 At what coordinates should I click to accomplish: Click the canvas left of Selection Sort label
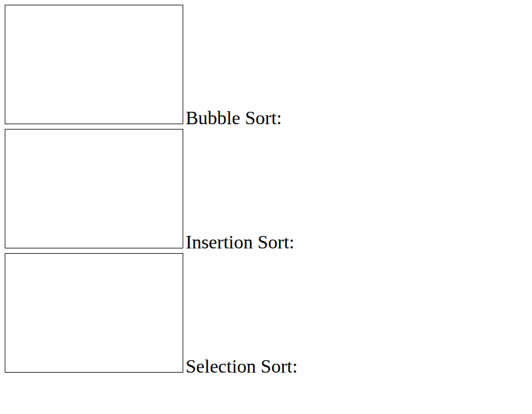click(94, 313)
